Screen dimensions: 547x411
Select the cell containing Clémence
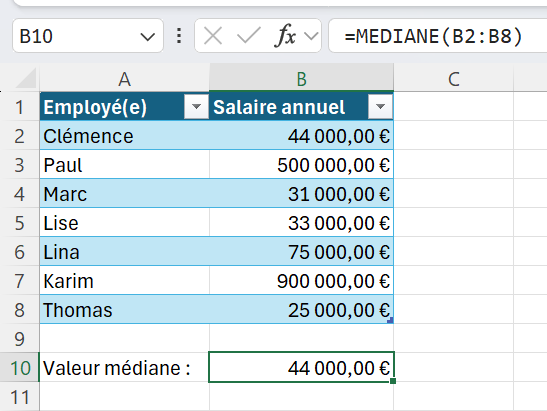click(x=125, y=136)
